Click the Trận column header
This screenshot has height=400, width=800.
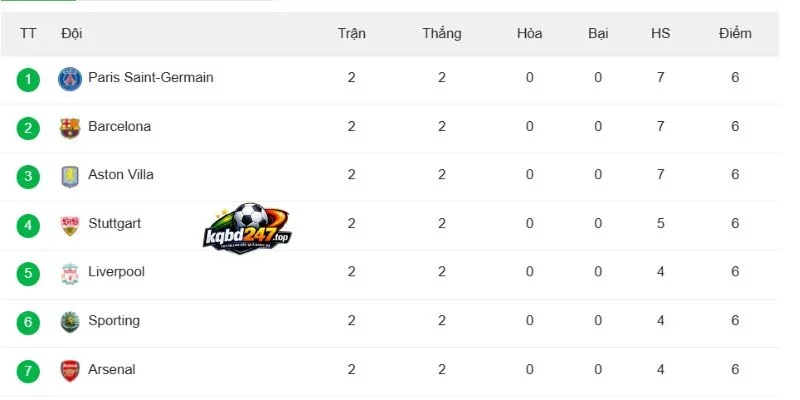click(352, 34)
